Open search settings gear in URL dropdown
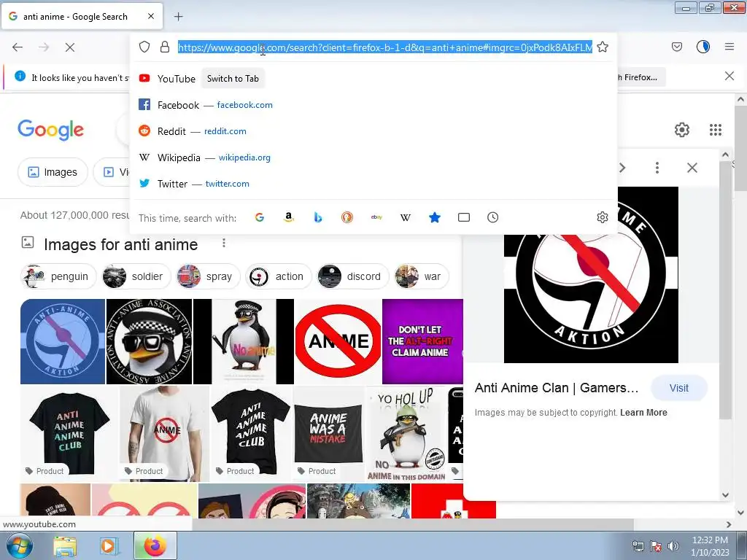747x560 pixels. tap(602, 217)
